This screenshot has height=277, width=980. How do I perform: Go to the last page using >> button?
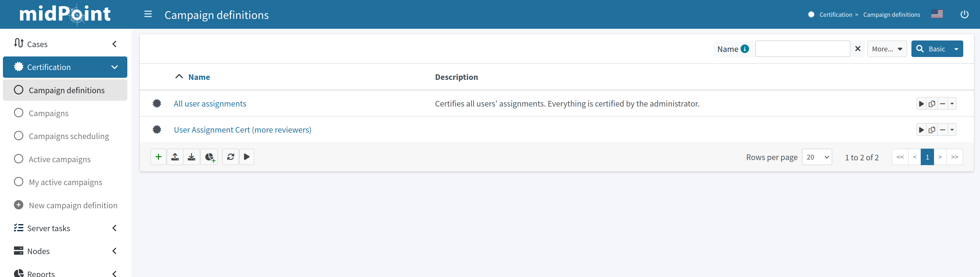click(x=954, y=157)
